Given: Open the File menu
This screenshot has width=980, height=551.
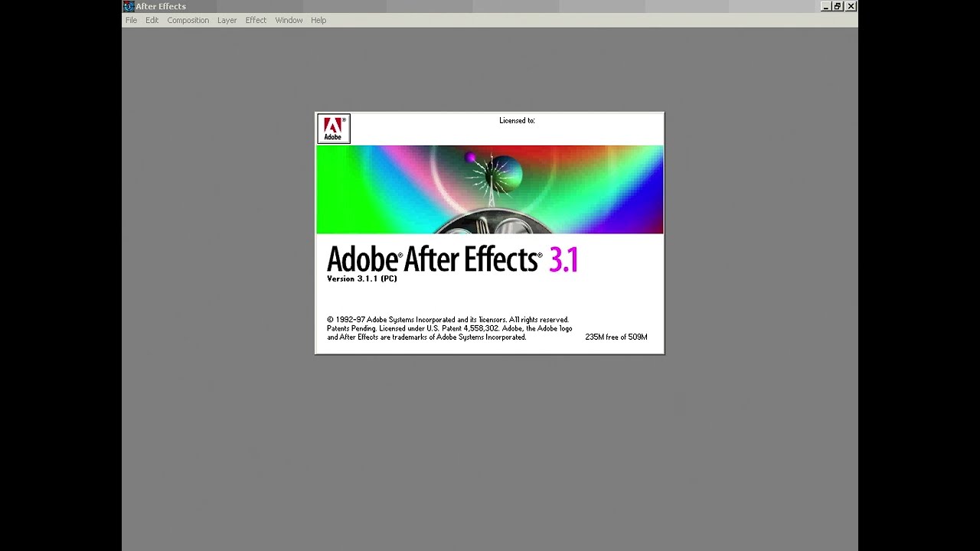Looking at the screenshot, I should pyautogui.click(x=131, y=21).
